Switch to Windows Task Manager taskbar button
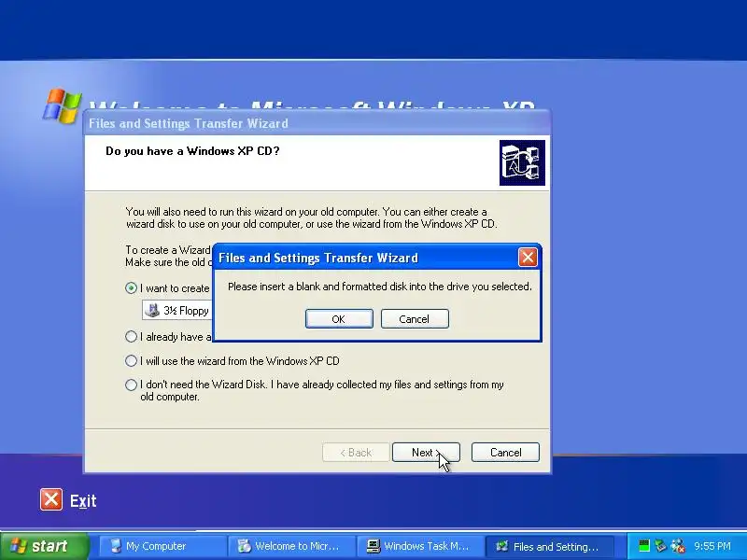This screenshot has height=560, width=747. 420,546
